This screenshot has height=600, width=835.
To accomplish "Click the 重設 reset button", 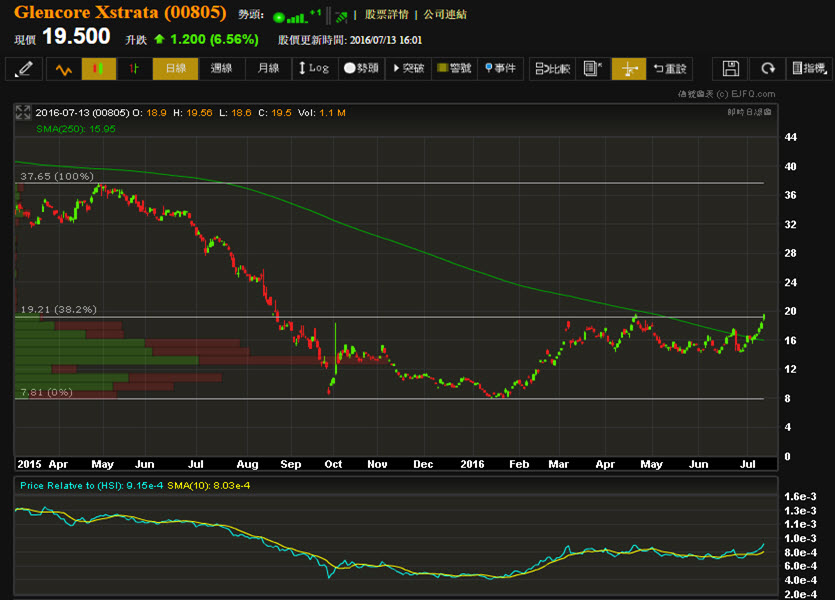I will 670,69.
